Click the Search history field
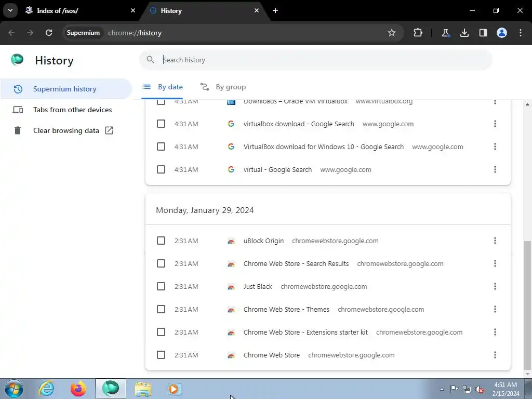 (x=316, y=60)
